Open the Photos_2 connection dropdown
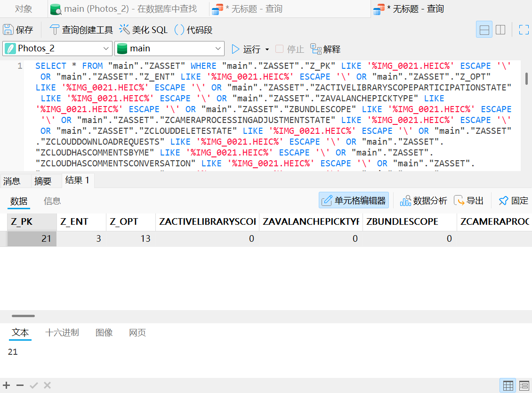 [x=57, y=49]
